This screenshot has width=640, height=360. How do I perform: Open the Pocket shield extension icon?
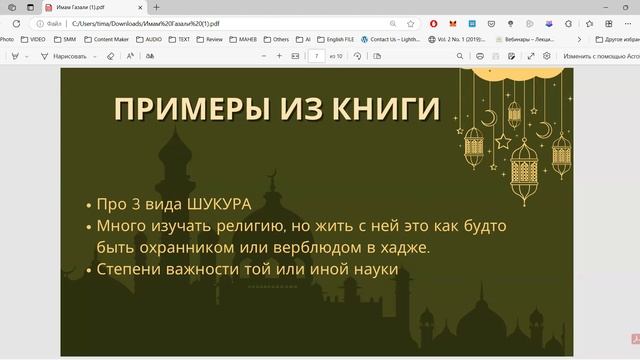pos(491,24)
